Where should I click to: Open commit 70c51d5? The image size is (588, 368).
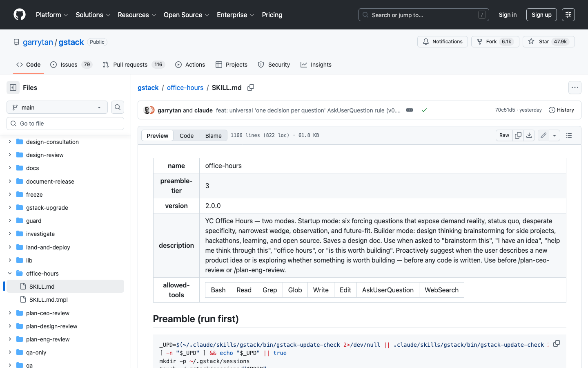(x=505, y=110)
